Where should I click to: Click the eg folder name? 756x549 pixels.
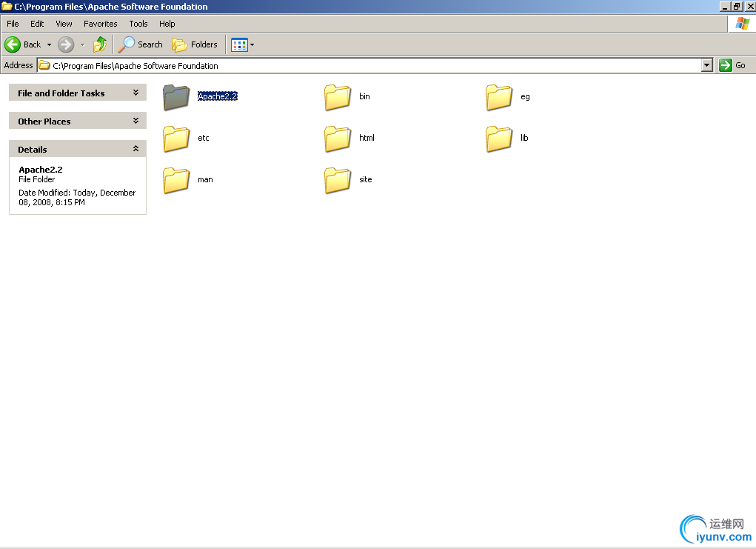point(525,96)
